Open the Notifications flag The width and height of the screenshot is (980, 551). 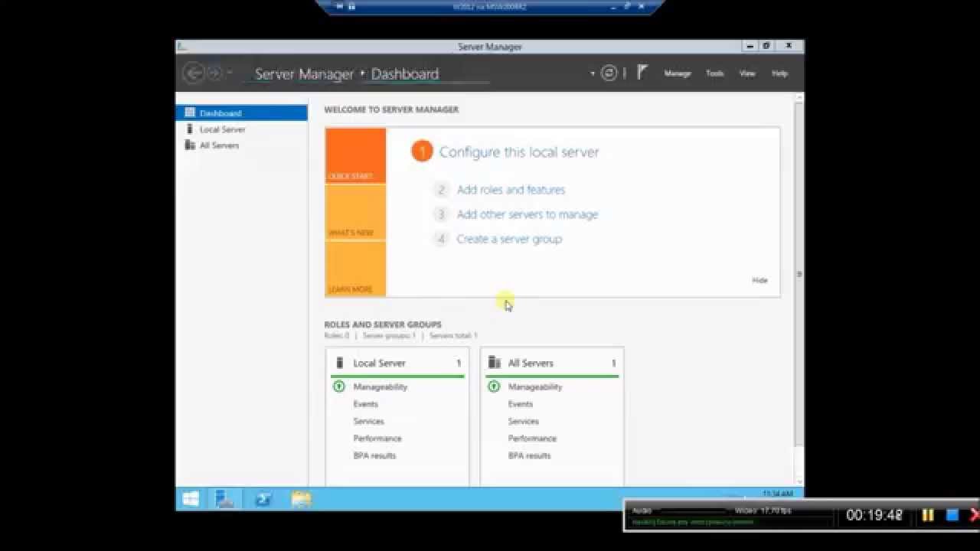[642, 73]
